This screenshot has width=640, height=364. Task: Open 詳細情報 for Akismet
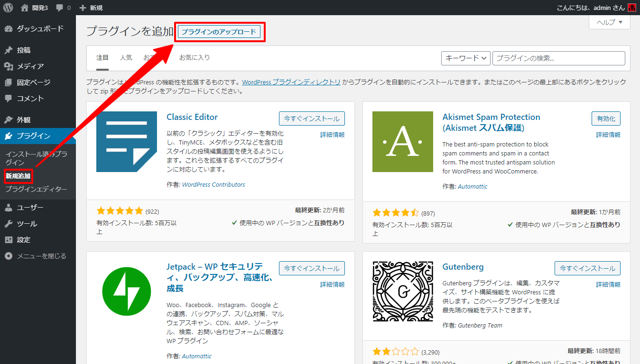[608, 135]
